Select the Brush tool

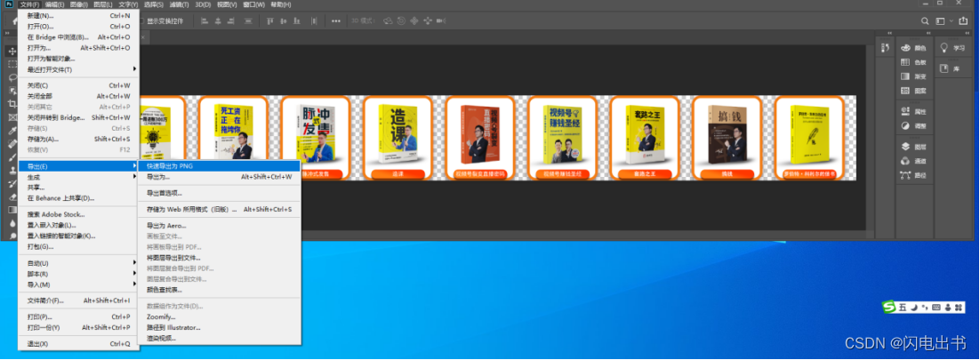coord(12,156)
